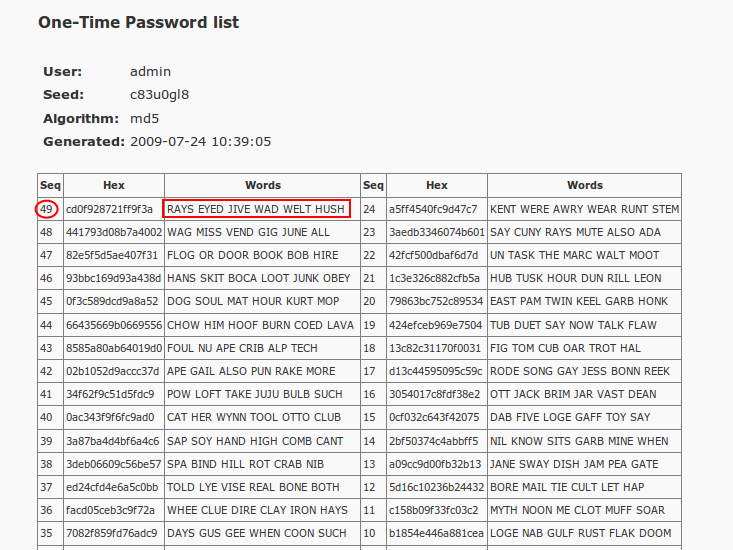
Task: Click hex value cd0f928721ff9f3a
Action: pyautogui.click(x=109, y=209)
